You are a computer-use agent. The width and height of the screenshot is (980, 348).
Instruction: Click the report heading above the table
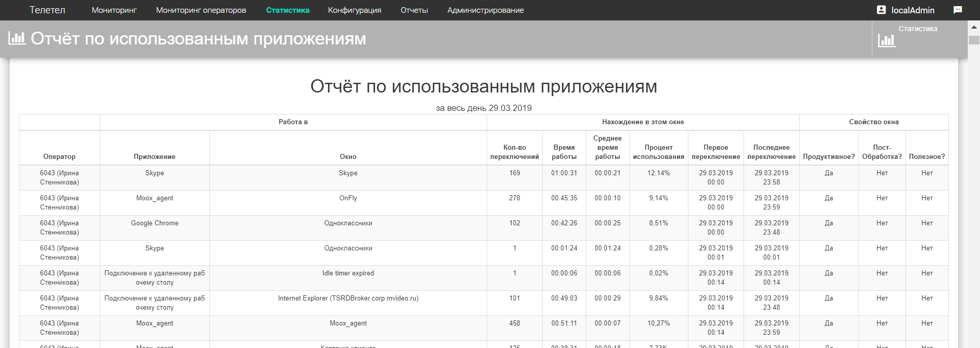pos(484,86)
